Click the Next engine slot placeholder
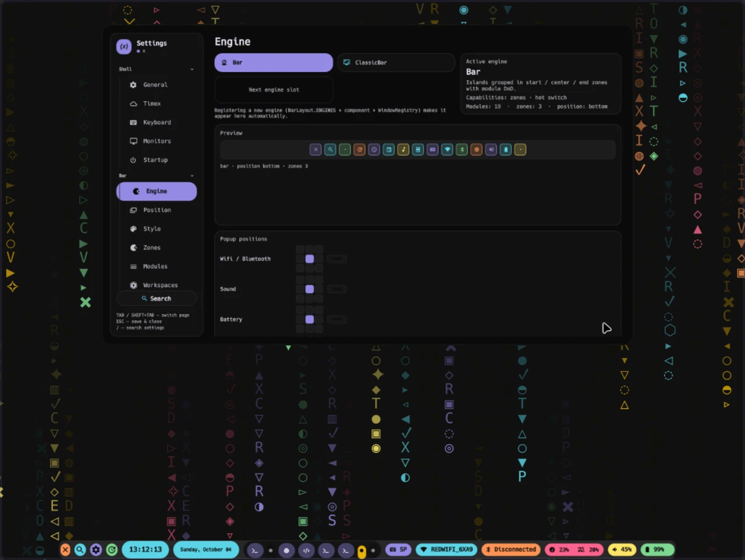The height and width of the screenshot is (560, 745). (274, 90)
